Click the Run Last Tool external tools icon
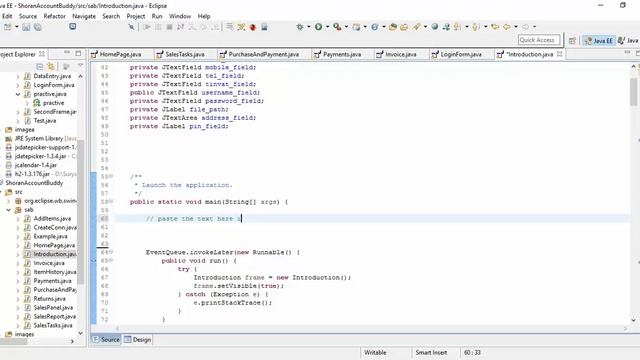Viewport: 640px width, 360px height. 337,27
